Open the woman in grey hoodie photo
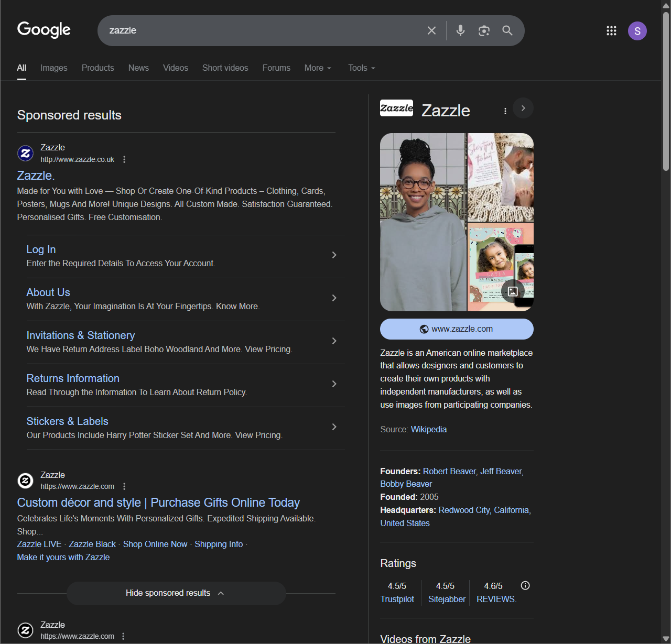The image size is (671, 644). pos(423,222)
